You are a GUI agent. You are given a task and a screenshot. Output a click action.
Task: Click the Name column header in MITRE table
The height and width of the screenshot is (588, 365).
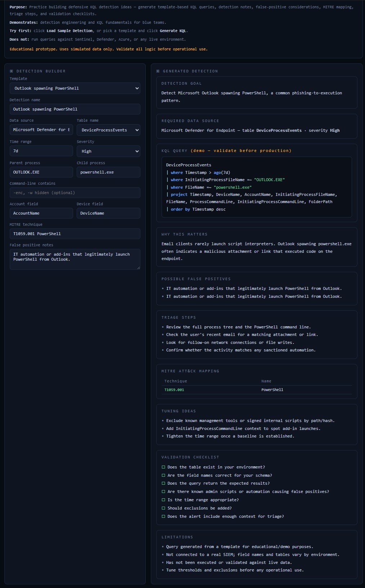[266, 381]
